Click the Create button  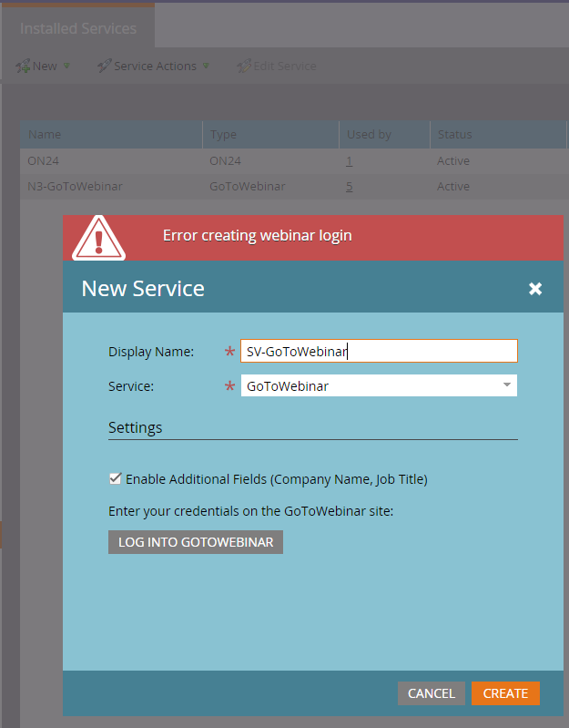505,693
